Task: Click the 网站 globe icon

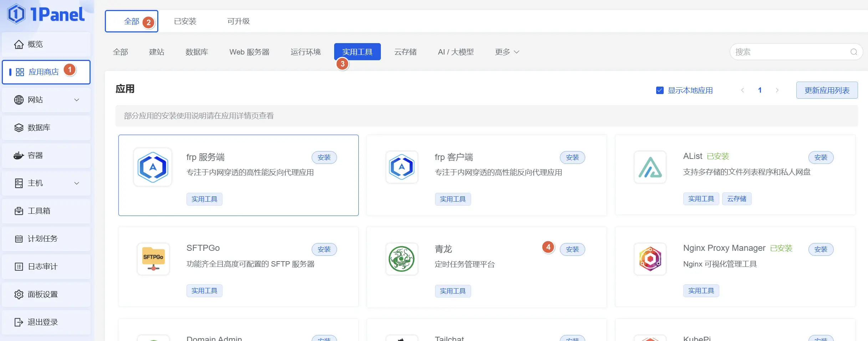Action: click(x=19, y=100)
